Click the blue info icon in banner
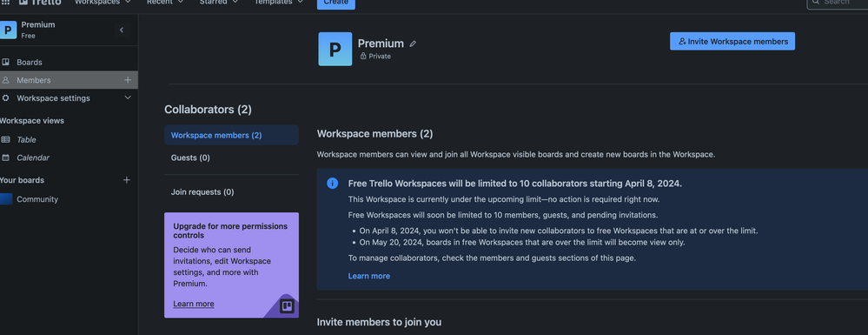The height and width of the screenshot is (335, 868). (x=332, y=184)
